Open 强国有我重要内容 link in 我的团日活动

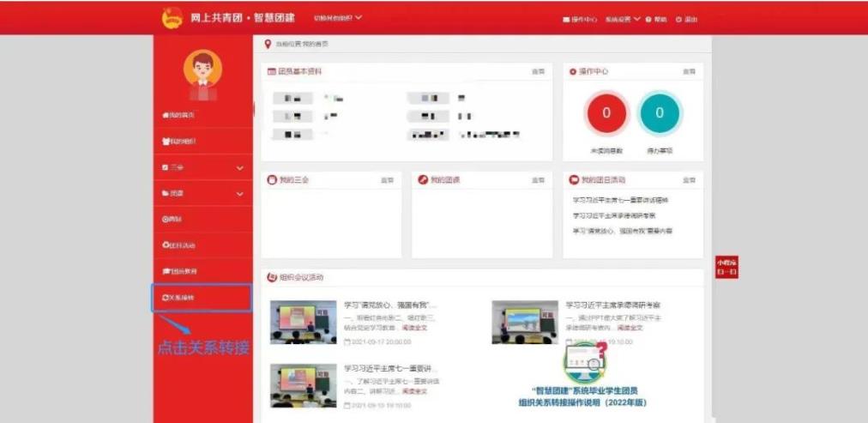(x=623, y=231)
